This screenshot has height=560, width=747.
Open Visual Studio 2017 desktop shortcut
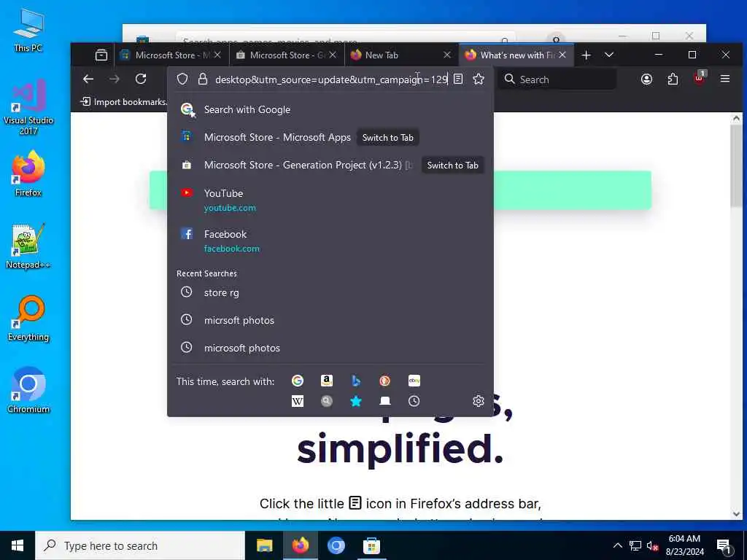tap(28, 107)
